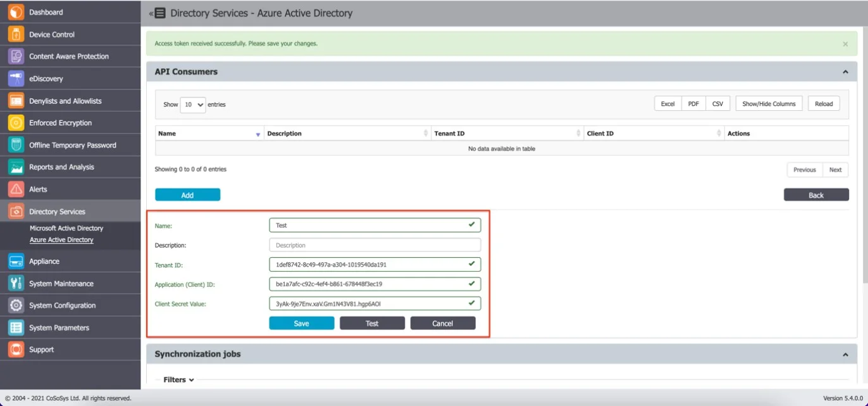Click the System Configuration gear icon

(x=16, y=305)
